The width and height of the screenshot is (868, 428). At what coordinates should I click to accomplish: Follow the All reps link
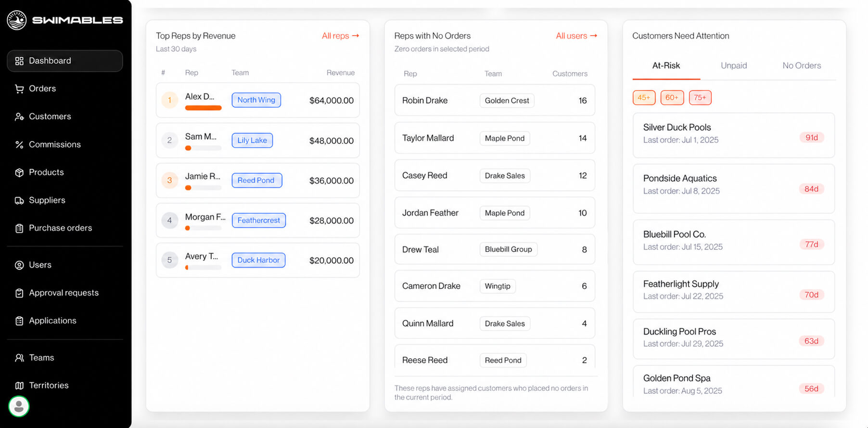tap(341, 36)
